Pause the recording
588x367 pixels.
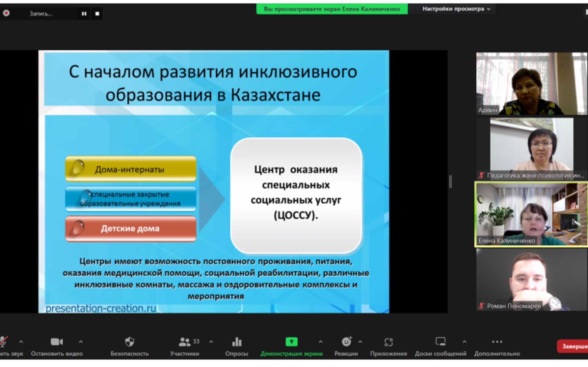coord(84,14)
